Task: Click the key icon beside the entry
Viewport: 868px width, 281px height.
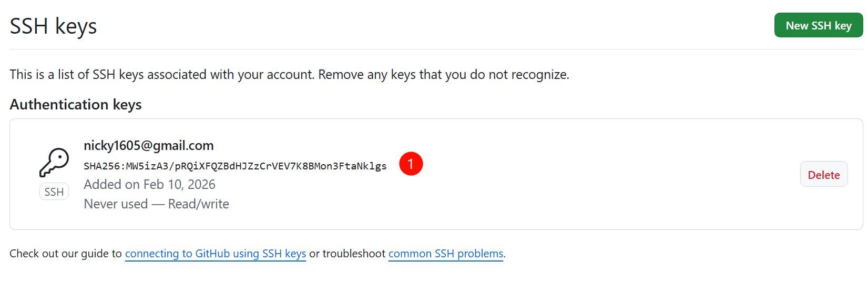Action: (54, 162)
